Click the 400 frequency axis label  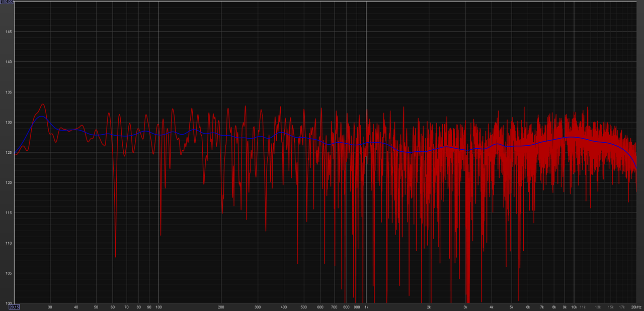(x=284, y=307)
